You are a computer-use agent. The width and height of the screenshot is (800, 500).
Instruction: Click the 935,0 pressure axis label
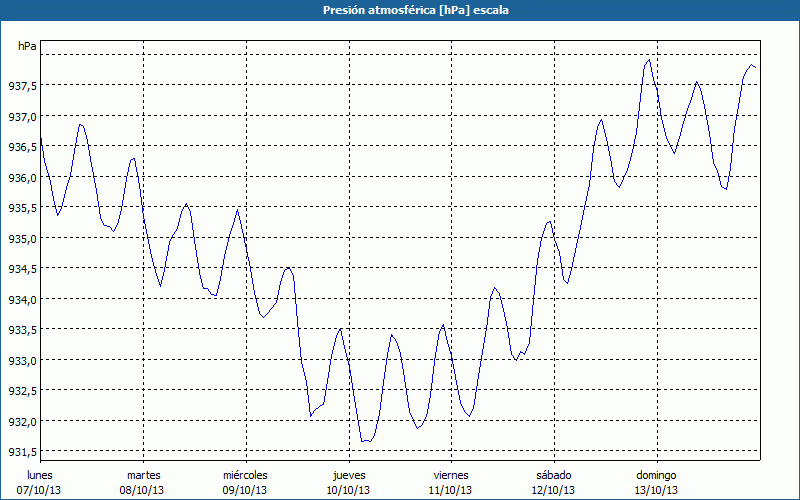pyautogui.click(x=23, y=238)
